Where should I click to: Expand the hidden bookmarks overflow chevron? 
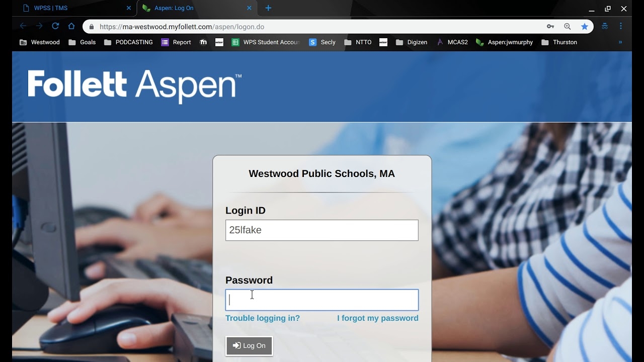click(x=620, y=42)
